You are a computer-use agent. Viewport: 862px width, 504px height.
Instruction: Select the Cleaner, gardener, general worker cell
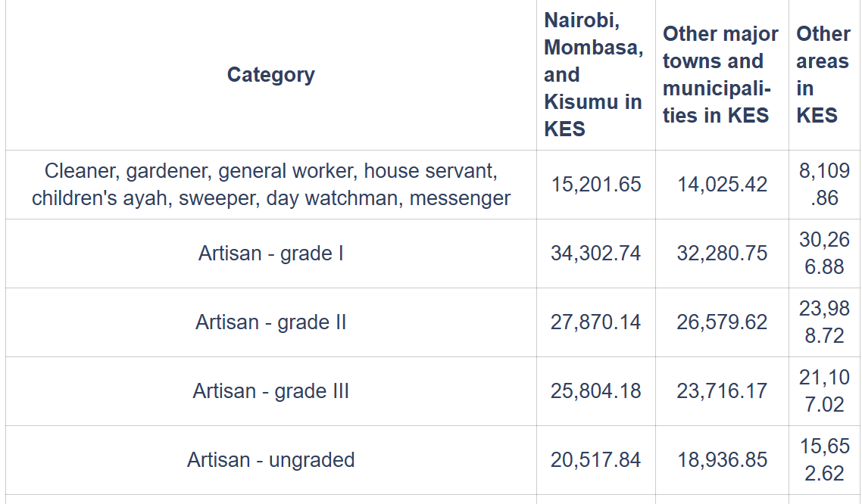point(270,185)
